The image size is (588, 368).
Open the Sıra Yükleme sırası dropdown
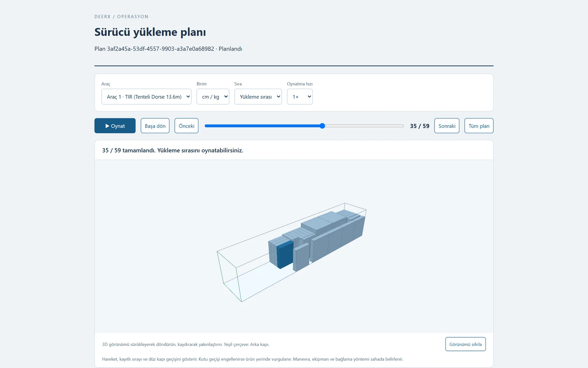click(258, 97)
